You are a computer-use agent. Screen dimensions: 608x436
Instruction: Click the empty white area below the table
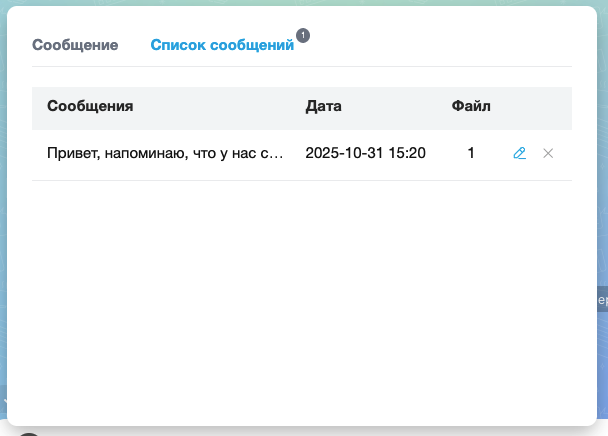[x=300, y=300]
